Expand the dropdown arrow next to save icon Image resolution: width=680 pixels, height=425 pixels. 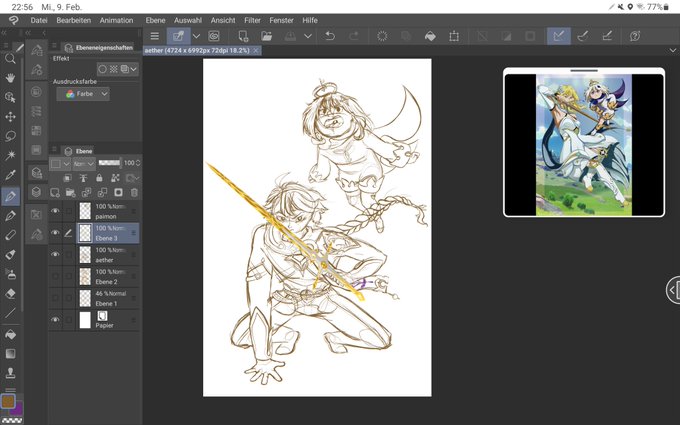click(x=308, y=36)
